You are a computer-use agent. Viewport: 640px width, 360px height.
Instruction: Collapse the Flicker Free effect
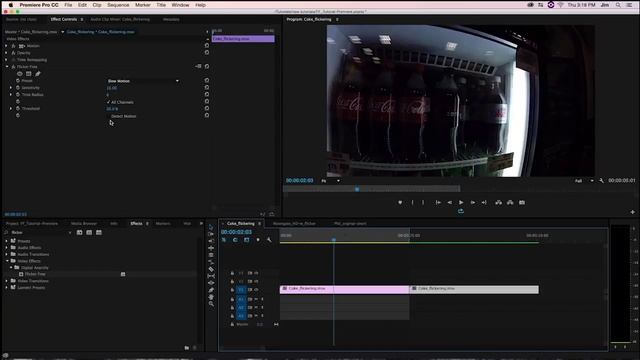pyautogui.click(x=7, y=67)
